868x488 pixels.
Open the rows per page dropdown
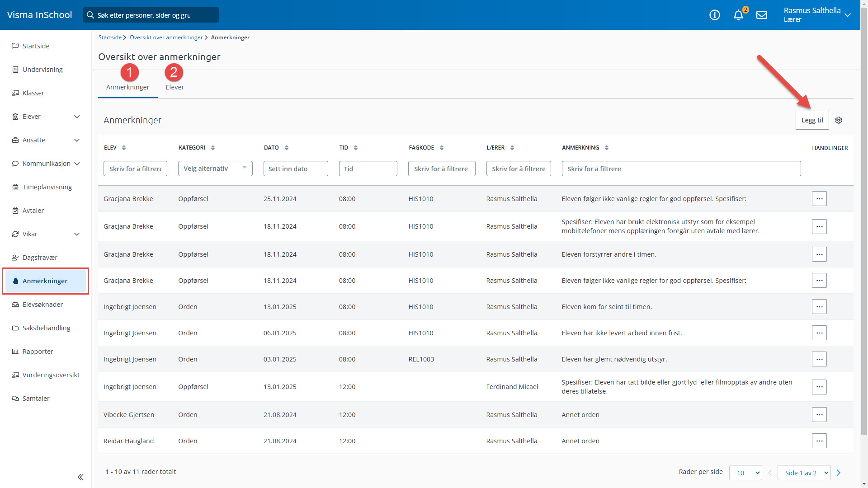coord(745,473)
